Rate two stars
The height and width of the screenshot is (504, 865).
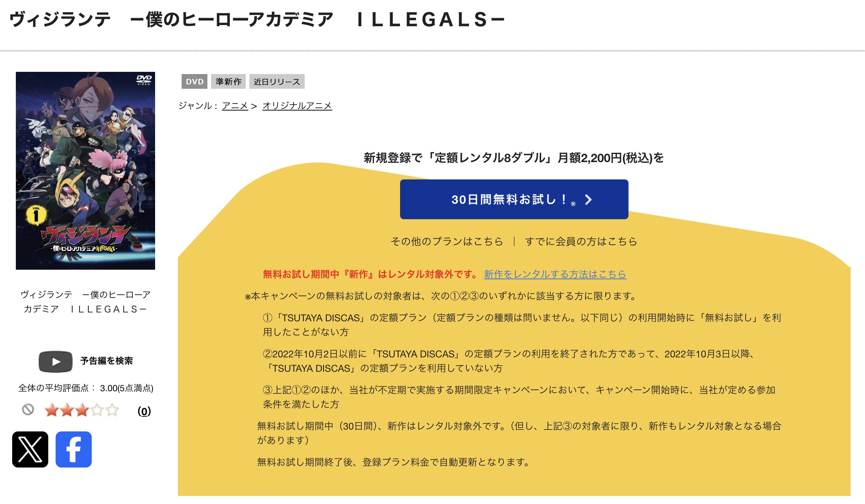coord(67,410)
